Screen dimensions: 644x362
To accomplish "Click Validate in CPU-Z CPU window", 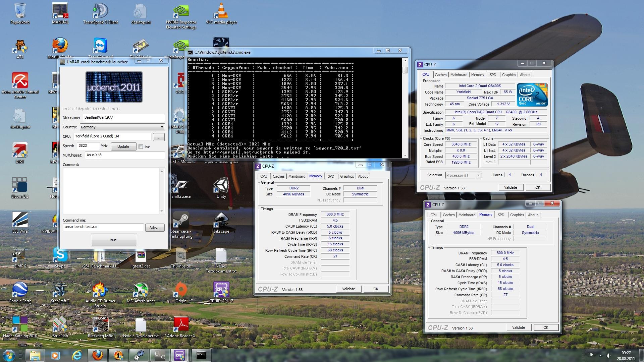I will tap(510, 187).
